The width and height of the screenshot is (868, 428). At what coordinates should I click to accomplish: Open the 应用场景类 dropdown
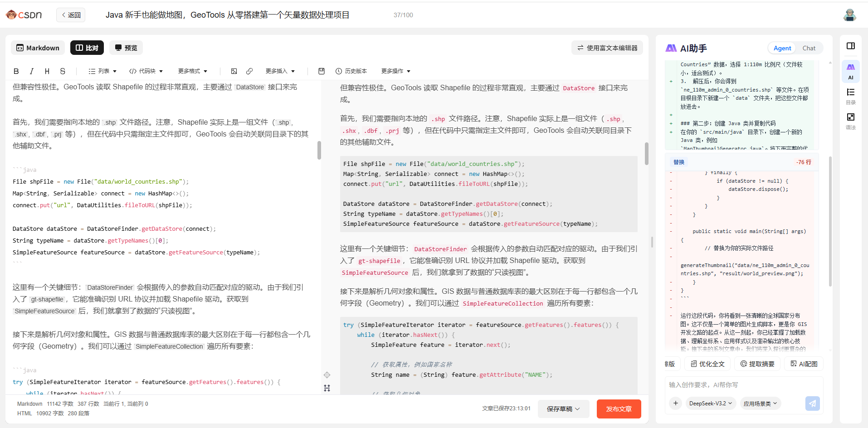coord(760,404)
